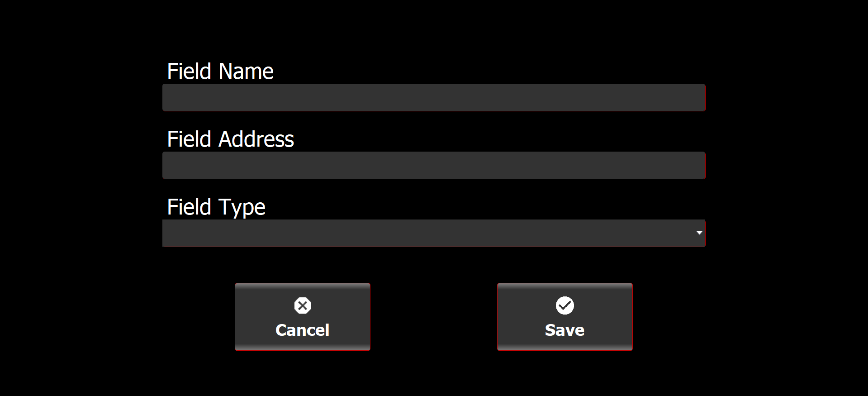Click the circled checkmark icon on Save

[564, 305]
